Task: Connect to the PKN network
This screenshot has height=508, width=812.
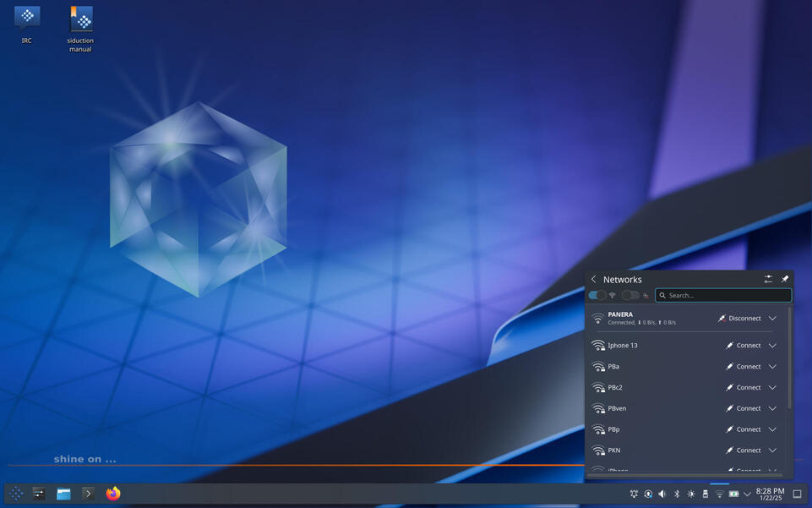Action: (x=743, y=451)
